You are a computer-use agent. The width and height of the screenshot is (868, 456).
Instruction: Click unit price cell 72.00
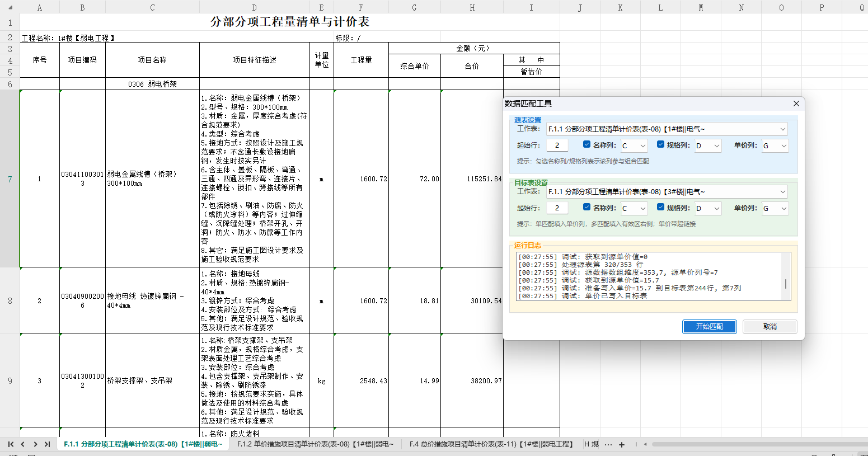[x=415, y=179]
